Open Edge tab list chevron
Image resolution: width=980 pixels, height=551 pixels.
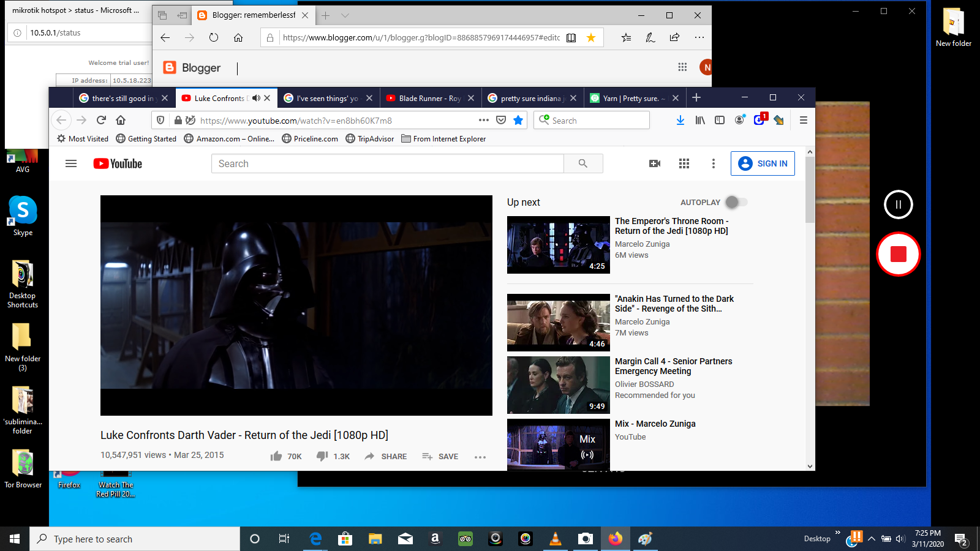coord(345,15)
